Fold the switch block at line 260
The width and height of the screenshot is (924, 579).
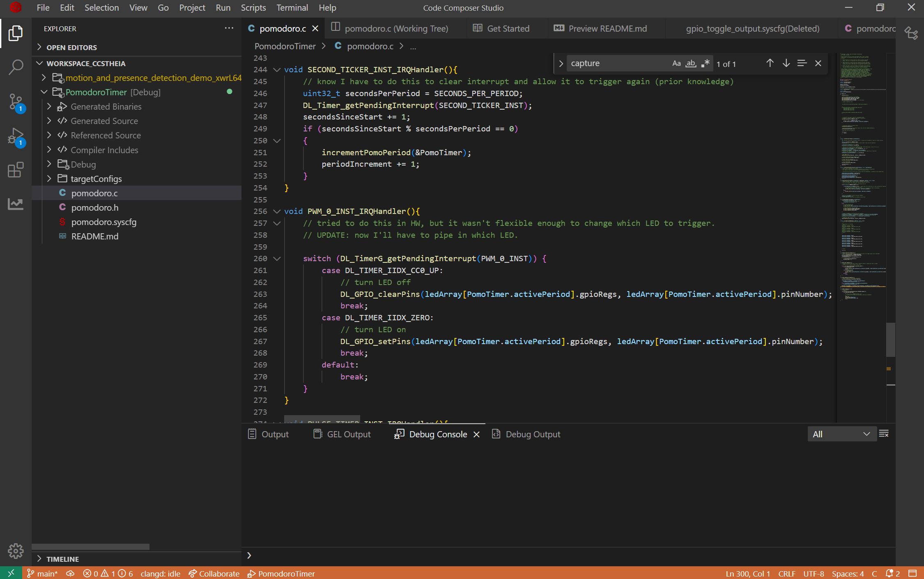[x=277, y=259]
